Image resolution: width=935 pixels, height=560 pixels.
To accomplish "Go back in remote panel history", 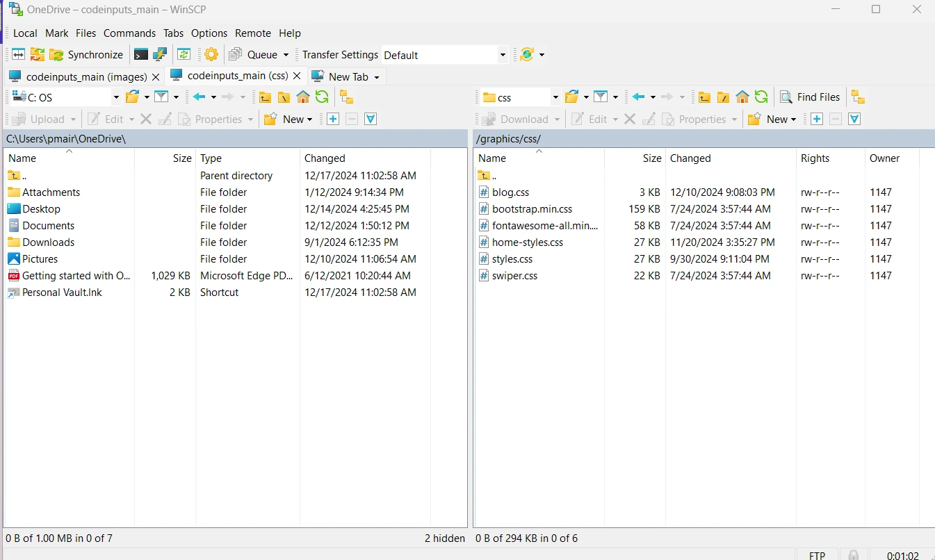I will point(639,97).
